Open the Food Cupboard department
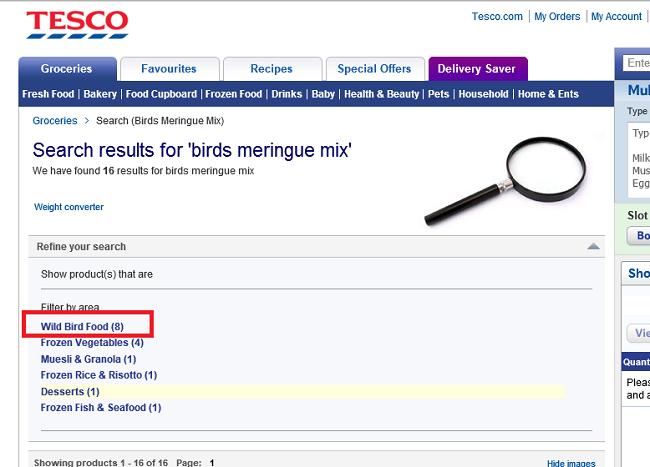650x467 pixels. 161,94
